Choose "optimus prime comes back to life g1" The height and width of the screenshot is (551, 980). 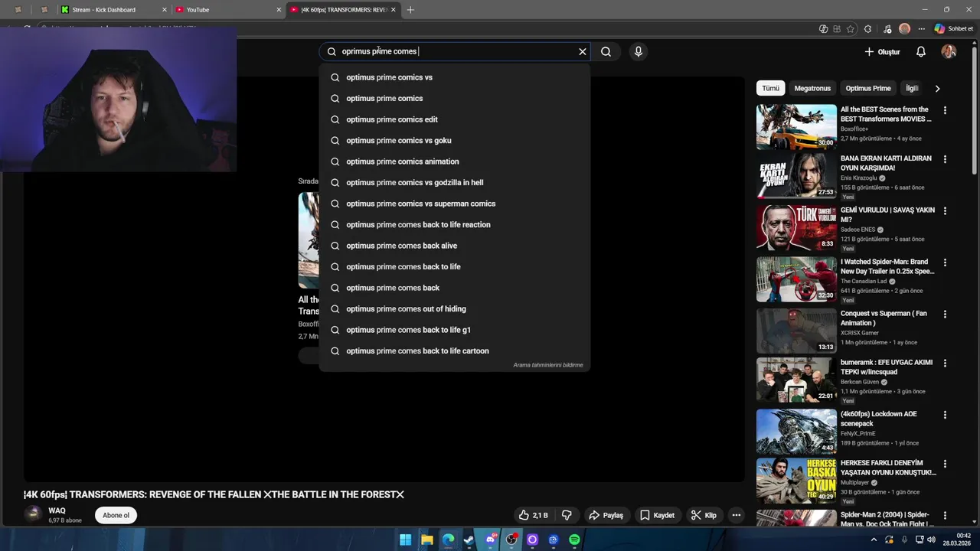tap(455, 330)
